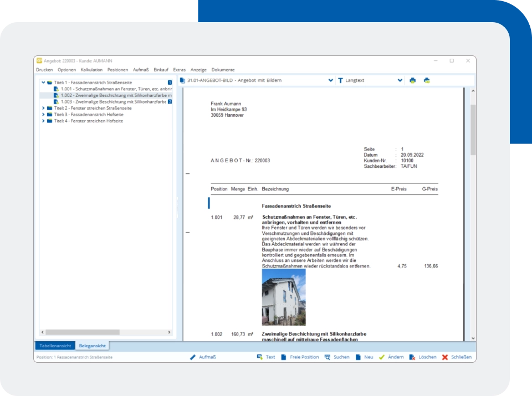Screen dimensions: 532x396
Task: Click the printer icon in the preview toolbar
Action: [x=412, y=80]
